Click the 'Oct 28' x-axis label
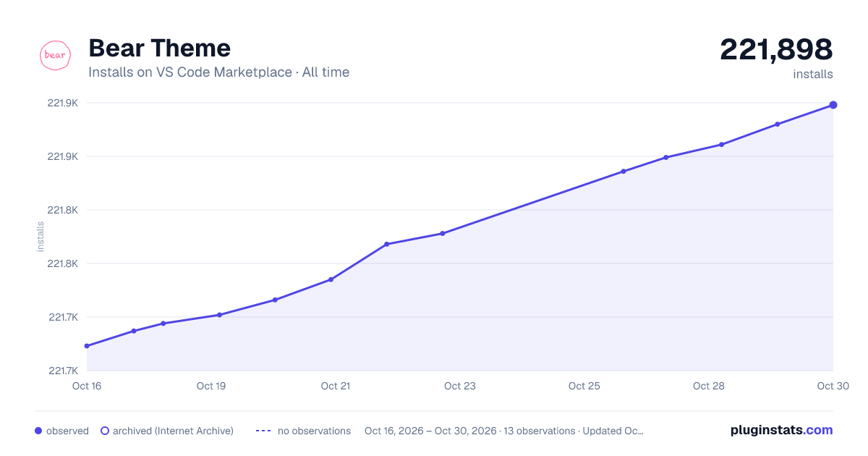The height and width of the screenshot is (456, 868). 709,386
